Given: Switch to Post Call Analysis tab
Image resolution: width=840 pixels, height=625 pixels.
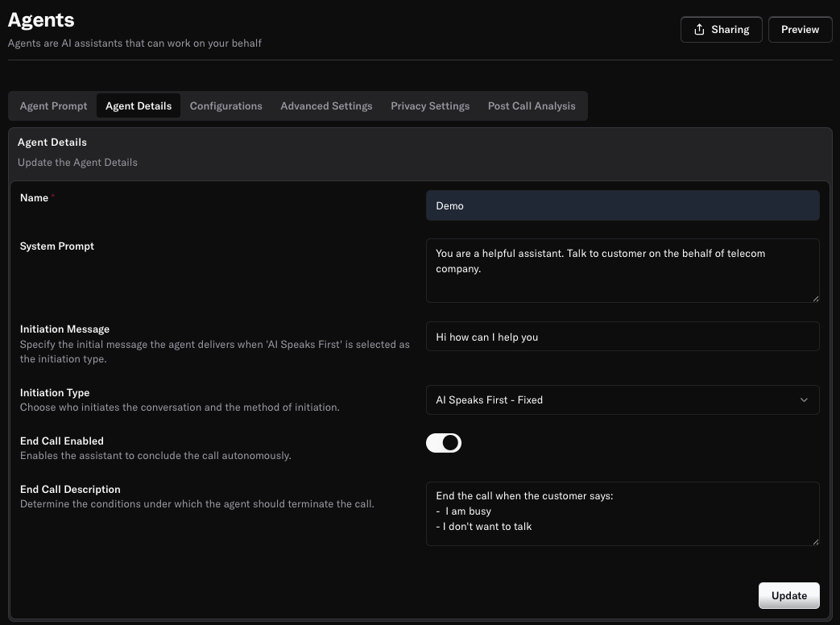Looking at the screenshot, I should pos(532,106).
